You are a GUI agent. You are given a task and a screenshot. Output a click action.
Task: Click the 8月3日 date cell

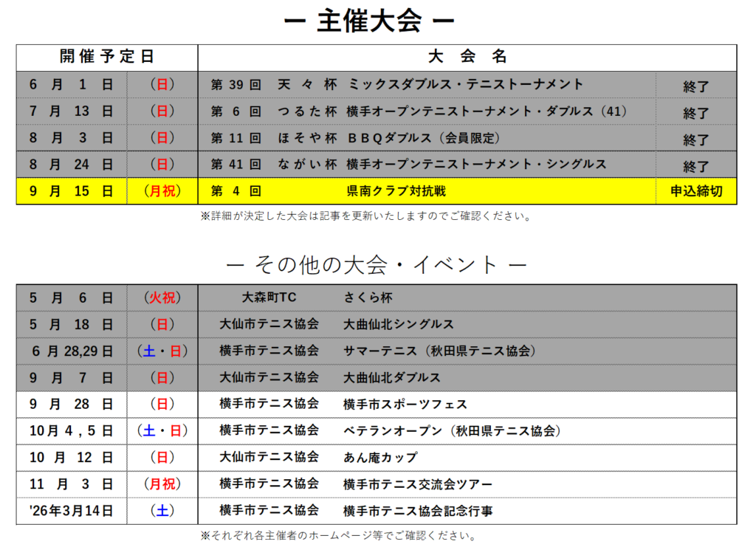tap(72, 138)
